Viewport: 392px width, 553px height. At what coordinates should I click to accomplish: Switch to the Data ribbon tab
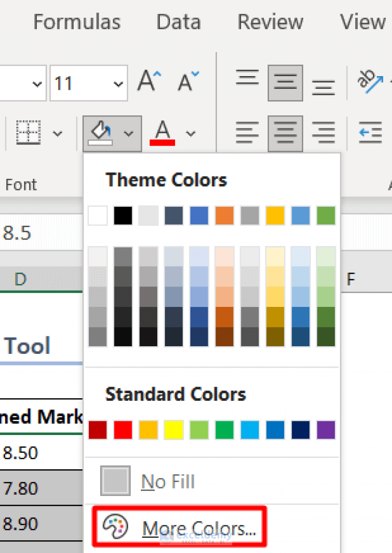(178, 21)
